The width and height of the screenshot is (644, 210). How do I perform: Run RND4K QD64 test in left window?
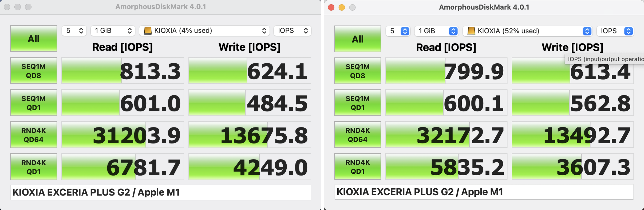click(x=34, y=135)
